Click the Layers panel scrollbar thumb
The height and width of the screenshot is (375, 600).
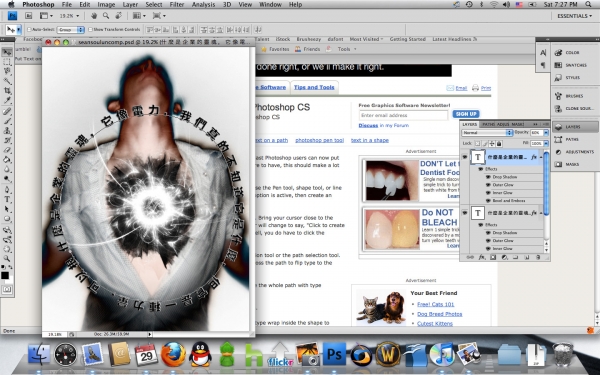546,183
